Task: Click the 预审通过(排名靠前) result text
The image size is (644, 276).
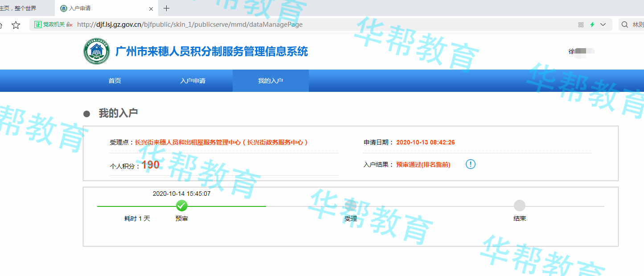Action: point(423,165)
